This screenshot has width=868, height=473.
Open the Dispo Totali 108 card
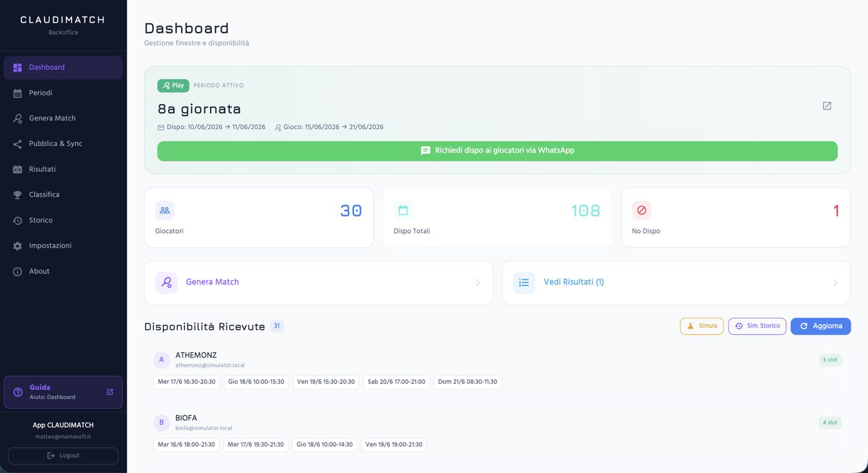click(x=497, y=217)
